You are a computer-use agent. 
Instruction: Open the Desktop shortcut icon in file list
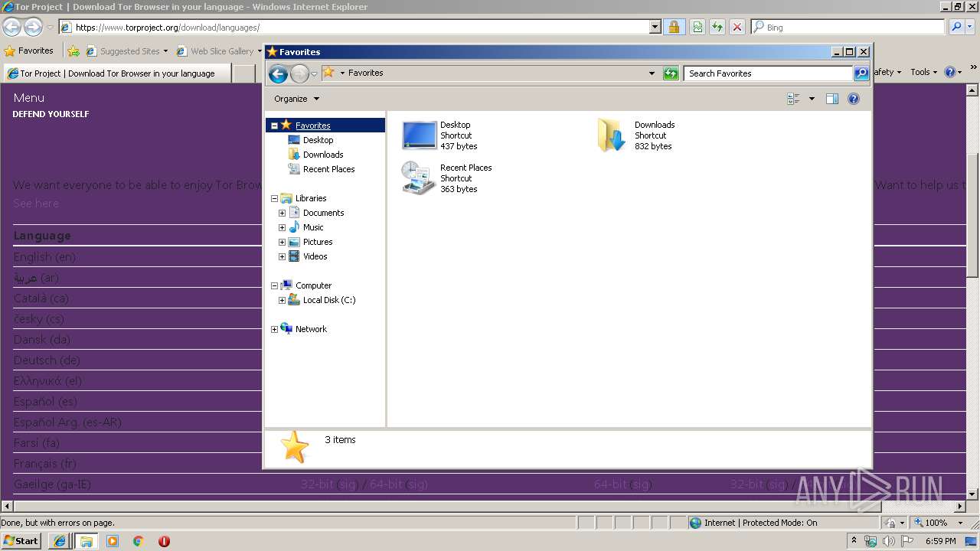coord(419,135)
